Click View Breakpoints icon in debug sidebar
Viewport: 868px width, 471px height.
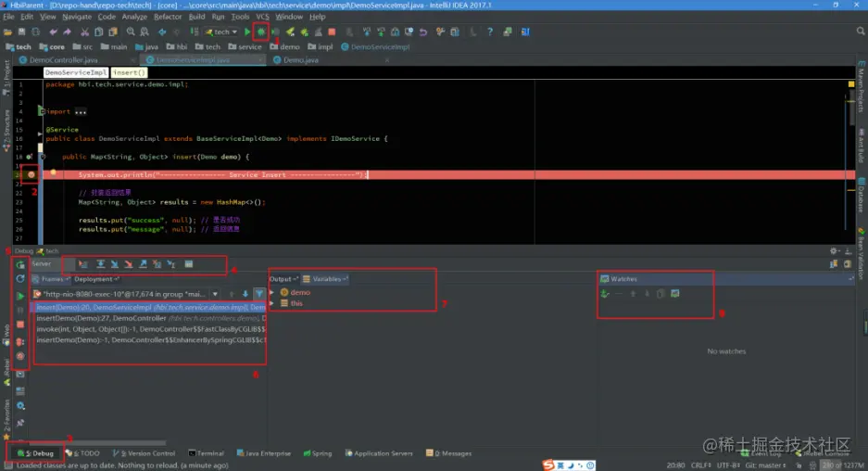[20, 342]
